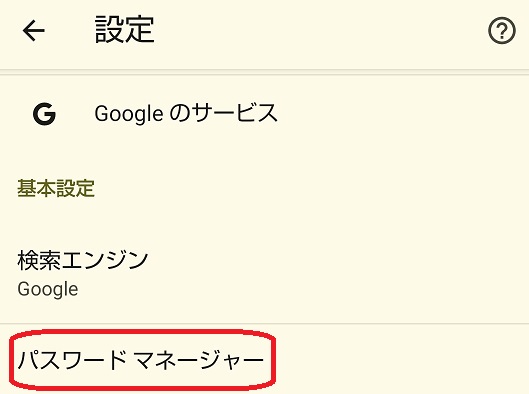Viewport: 529px width, 394px height.
Task: Open the 検索エンジン setting
Action: click(264, 274)
